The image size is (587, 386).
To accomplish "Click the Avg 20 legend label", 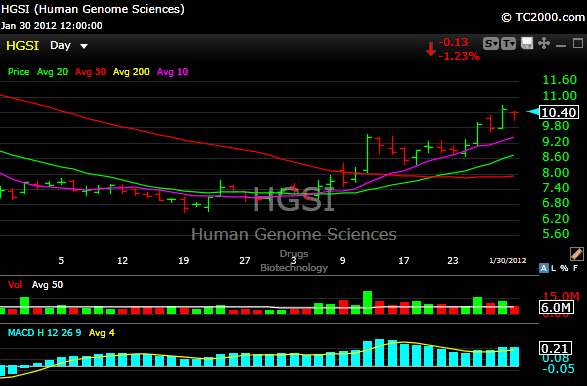I will 52,72.
